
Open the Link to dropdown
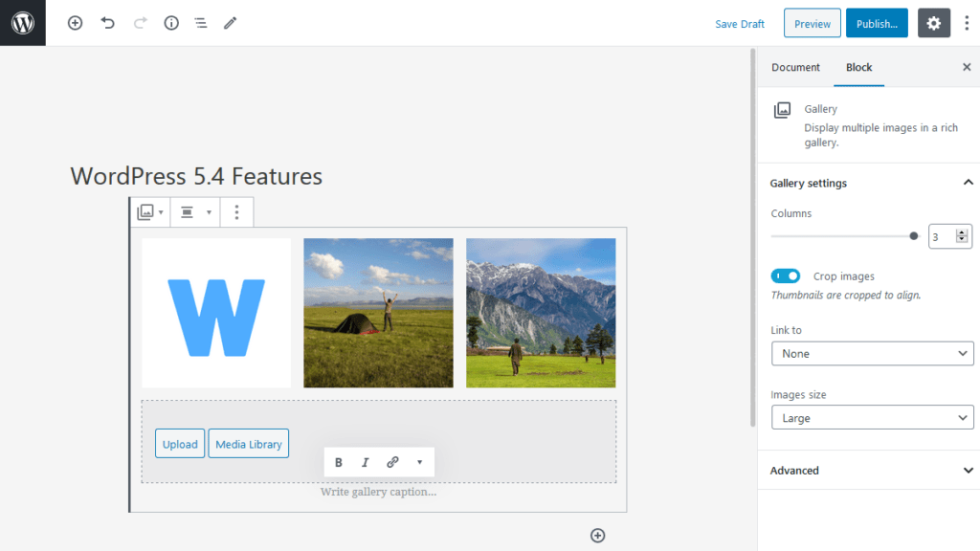coord(873,354)
